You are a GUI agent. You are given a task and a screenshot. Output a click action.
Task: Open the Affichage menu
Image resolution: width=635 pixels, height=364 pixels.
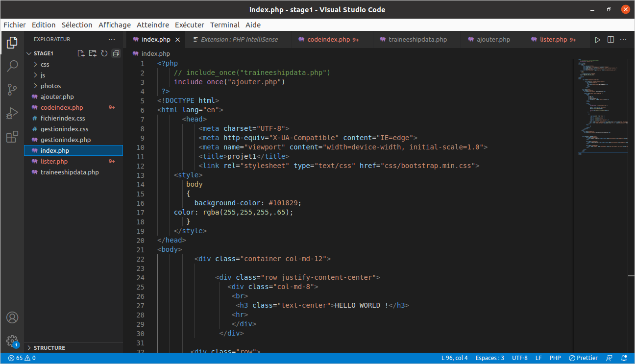[115, 25]
